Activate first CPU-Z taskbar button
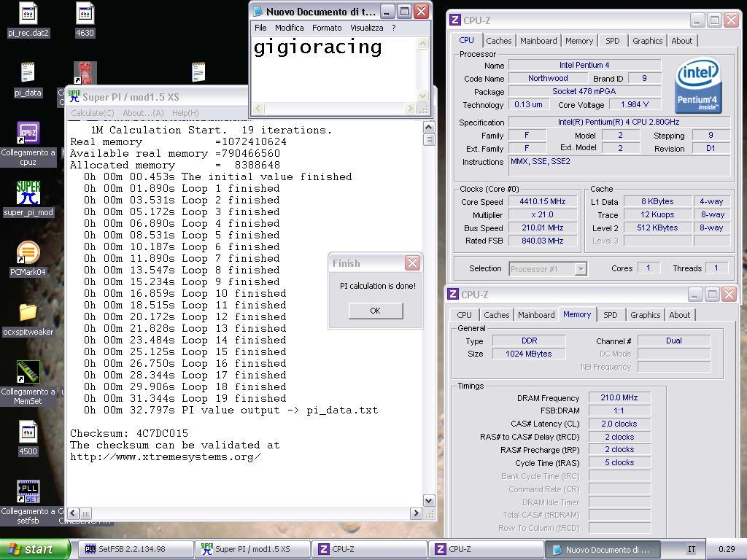 tap(369, 549)
